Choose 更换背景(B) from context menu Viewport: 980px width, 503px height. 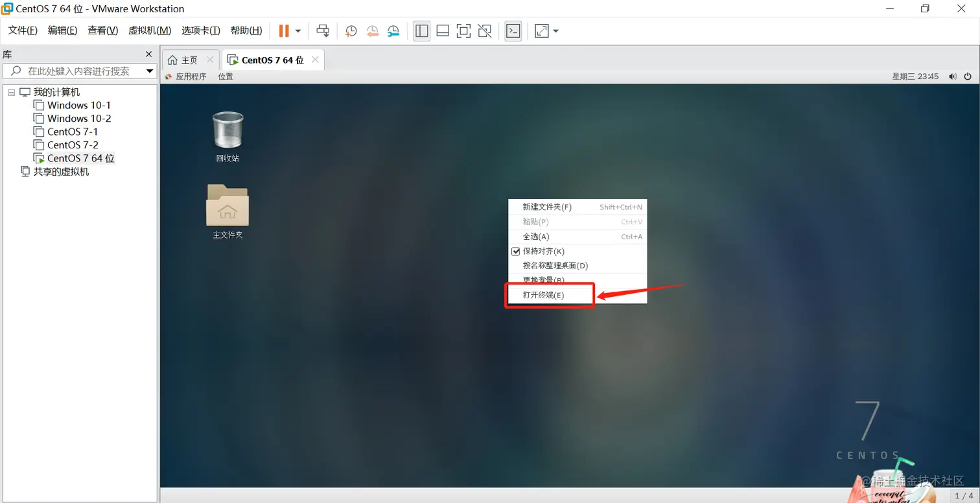tap(577, 280)
